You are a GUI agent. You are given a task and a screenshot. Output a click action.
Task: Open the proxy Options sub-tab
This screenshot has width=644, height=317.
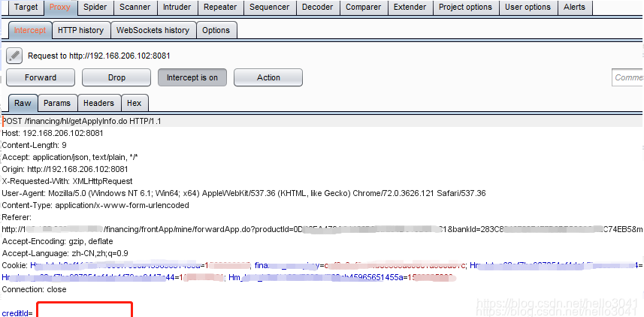(x=216, y=30)
